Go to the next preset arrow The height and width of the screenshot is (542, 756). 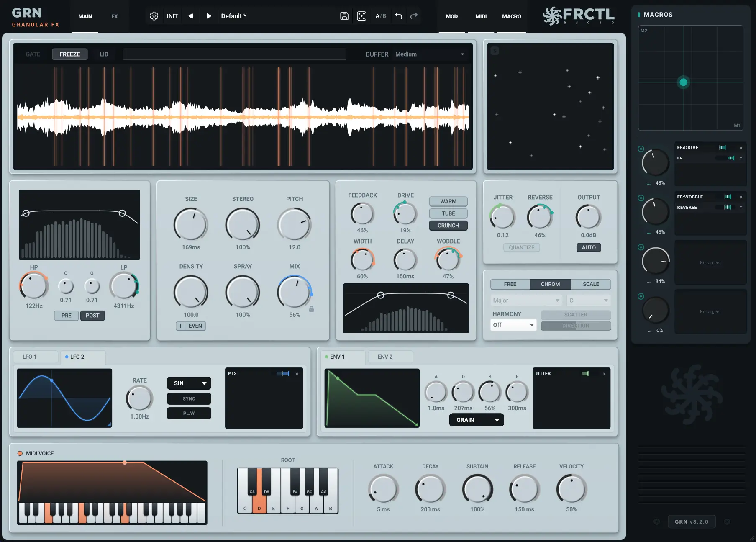point(208,16)
